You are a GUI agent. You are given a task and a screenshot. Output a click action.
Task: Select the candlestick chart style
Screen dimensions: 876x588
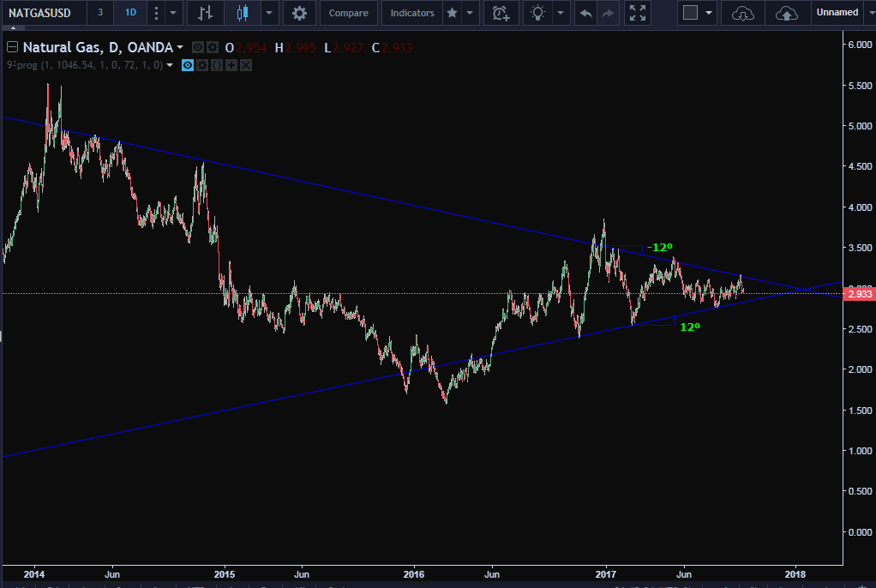tap(243, 13)
